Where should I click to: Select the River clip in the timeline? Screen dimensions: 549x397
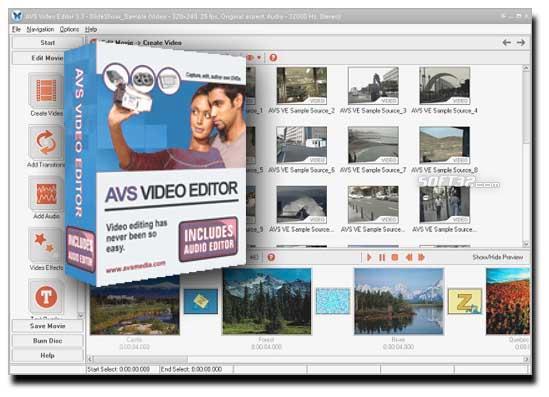399,301
